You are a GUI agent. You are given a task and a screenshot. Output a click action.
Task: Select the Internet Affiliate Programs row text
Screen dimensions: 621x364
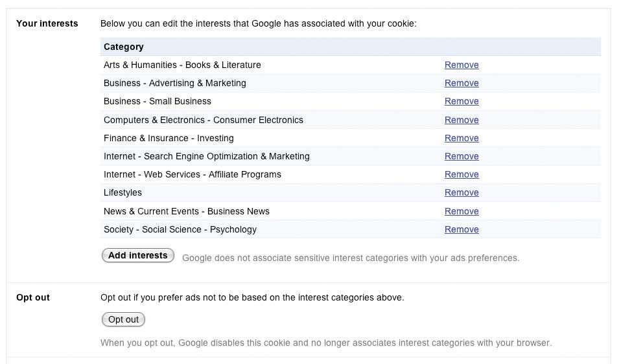tap(193, 174)
